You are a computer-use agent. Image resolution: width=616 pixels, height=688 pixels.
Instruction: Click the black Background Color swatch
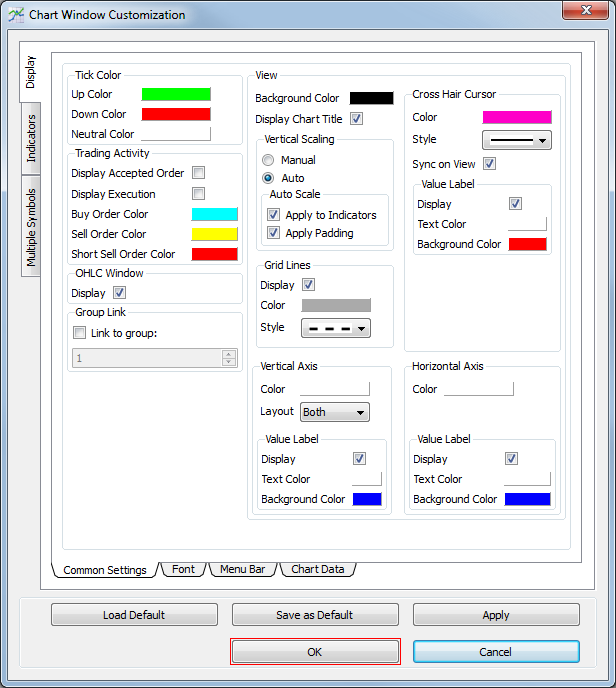pyautogui.click(x=371, y=98)
